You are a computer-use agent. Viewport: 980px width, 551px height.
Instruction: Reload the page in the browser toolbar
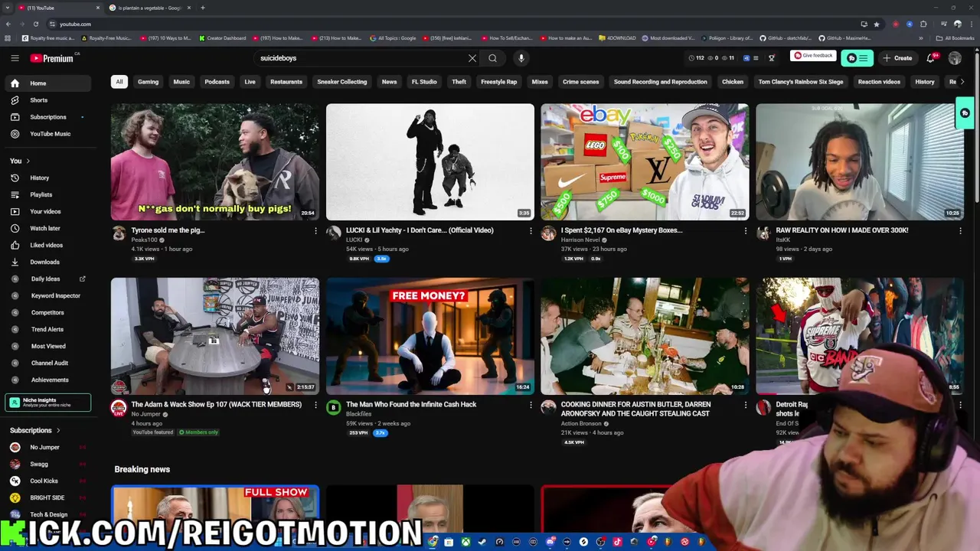click(x=35, y=24)
